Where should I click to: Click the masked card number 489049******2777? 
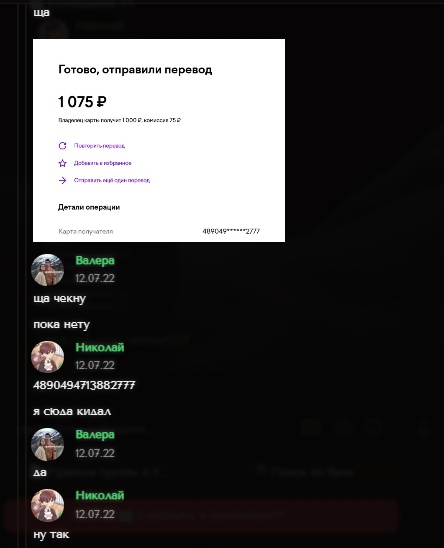point(231,231)
